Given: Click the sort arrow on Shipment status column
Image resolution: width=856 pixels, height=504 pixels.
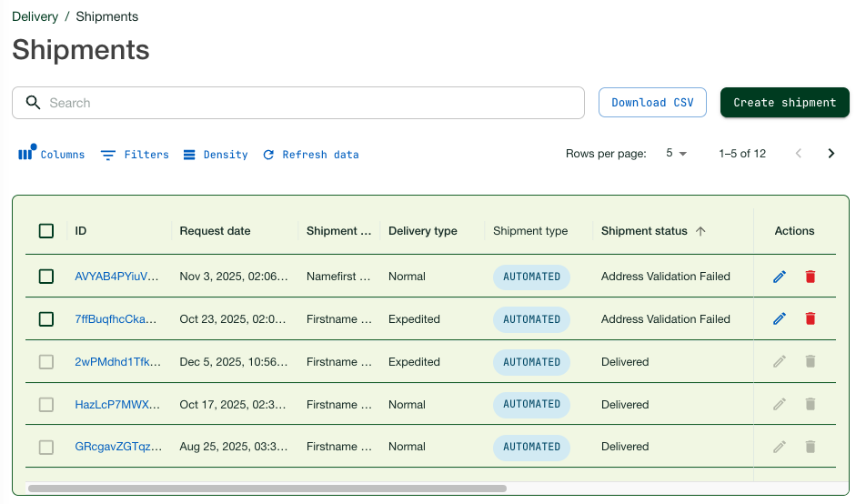Looking at the screenshot, I should click(x=700, y=231).
